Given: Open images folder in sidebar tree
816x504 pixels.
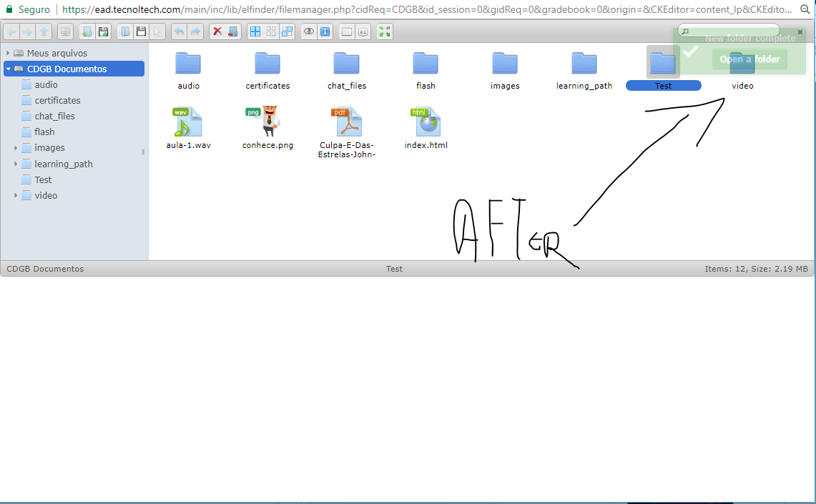Looking at the screenshot, I should point(49,148).
